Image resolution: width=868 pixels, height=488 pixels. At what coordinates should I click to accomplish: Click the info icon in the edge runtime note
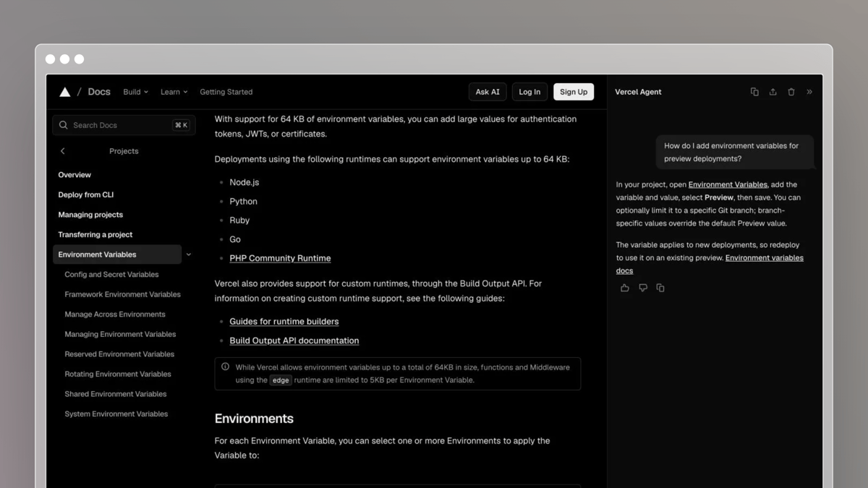pyautogui.click(x=225, y=367)
